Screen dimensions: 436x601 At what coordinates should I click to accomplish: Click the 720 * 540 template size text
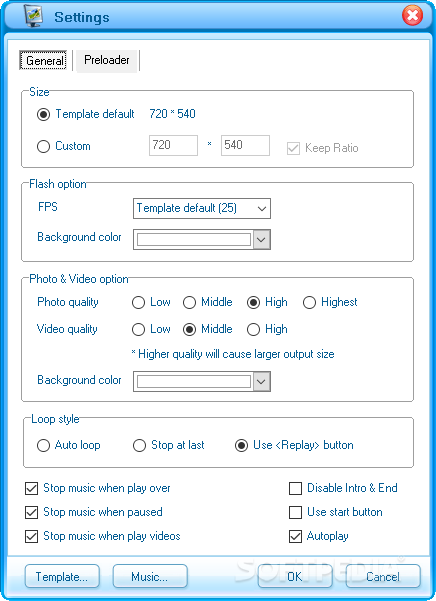tap(172, 114)
